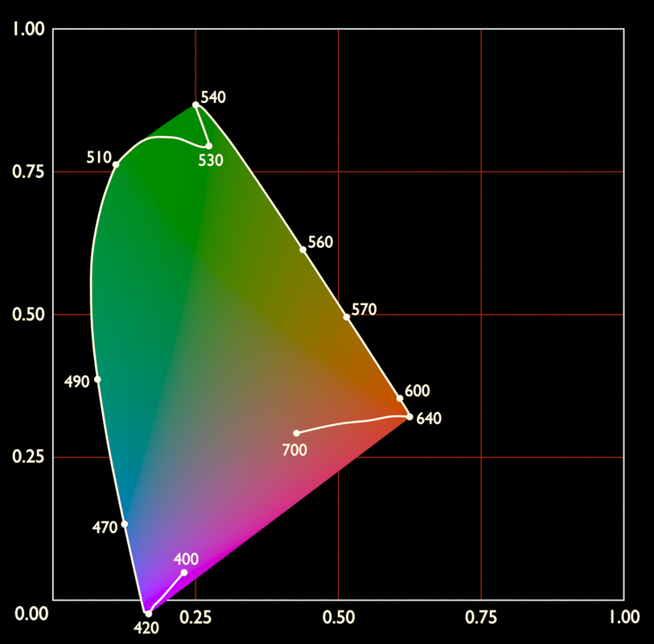This screenshot has height=644, width=654.
Task: Click the '560' wavelength label
Action: 320,242
